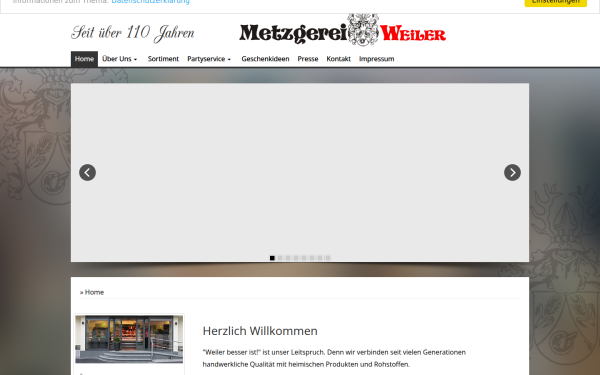The width and height of the screenshot is (600, 375).
Task: Select the second slider pagination dot
Action: click(x=280, y=258)
